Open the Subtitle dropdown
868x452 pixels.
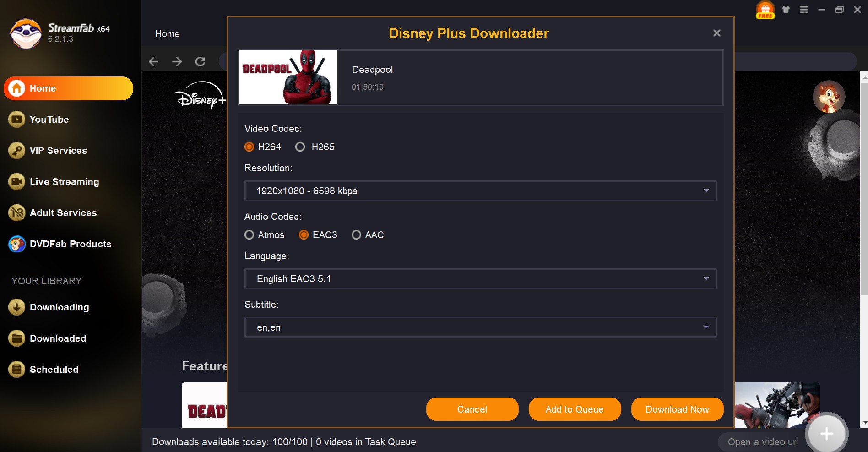click(x=480, y=327)
